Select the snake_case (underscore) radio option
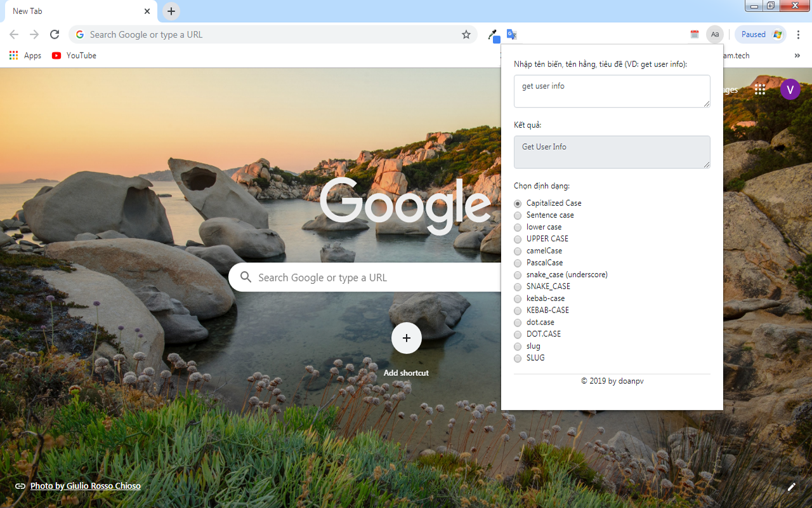812x508 pixels. pos(518,275)
